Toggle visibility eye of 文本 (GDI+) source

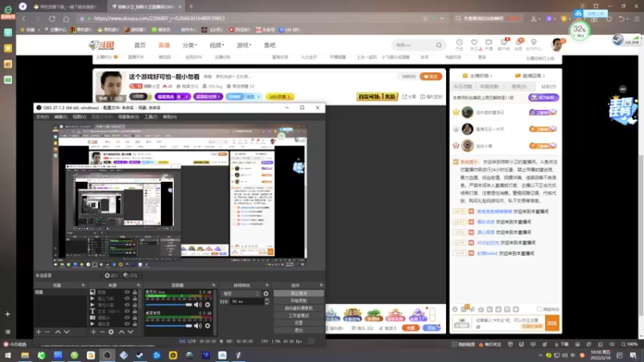click(127, 311)
